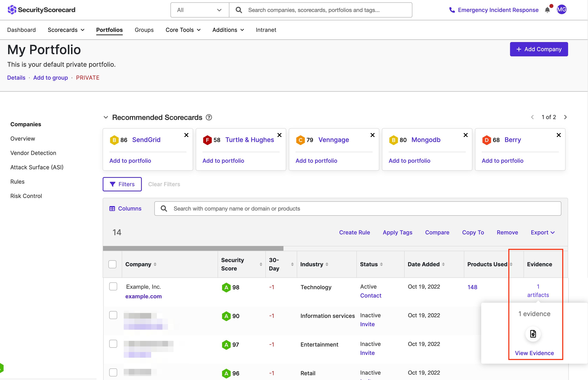Expand the Core Tools nav menu
The height and width of the screenshot is (380, 588).
pyautogui.click(x=183, y=30)
